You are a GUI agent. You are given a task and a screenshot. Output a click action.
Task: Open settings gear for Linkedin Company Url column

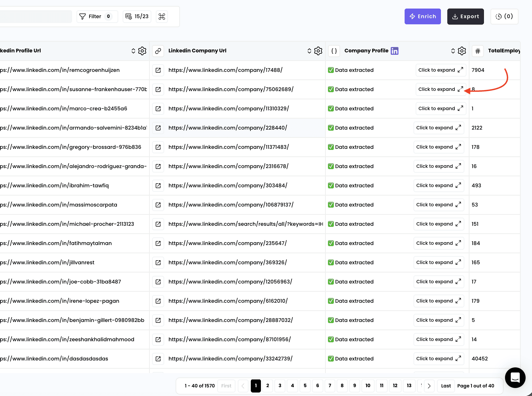(x=318, y=51)
